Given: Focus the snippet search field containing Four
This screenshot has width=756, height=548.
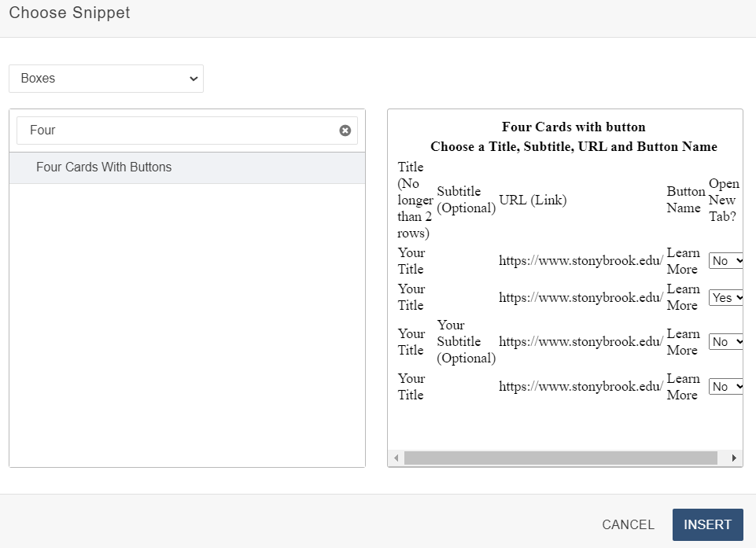Looking at the screenshot, I should [x=177, y=131].
